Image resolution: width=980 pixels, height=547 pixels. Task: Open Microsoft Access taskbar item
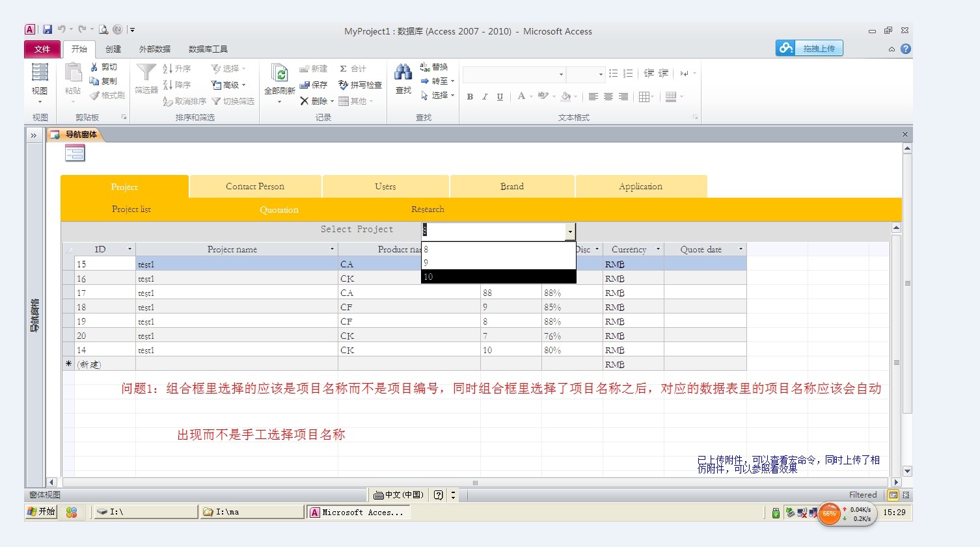pos(358,513)
